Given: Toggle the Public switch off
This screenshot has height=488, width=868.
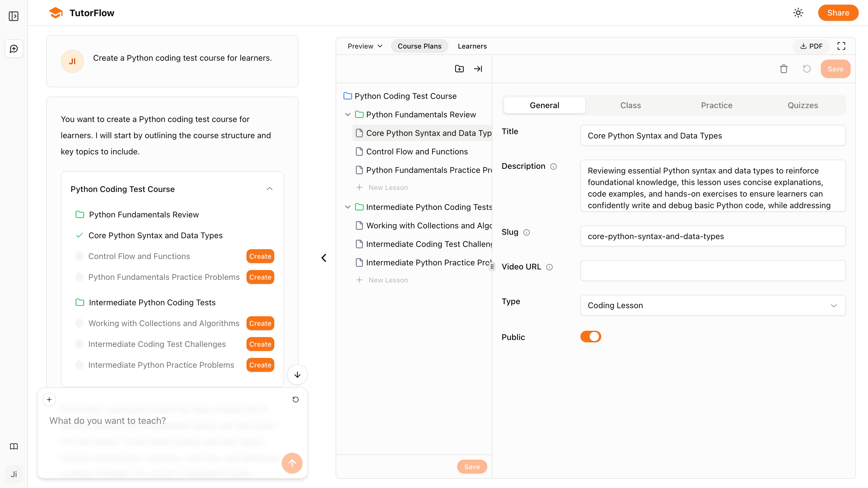Looking at the screenshot, I should click(590, 337).
